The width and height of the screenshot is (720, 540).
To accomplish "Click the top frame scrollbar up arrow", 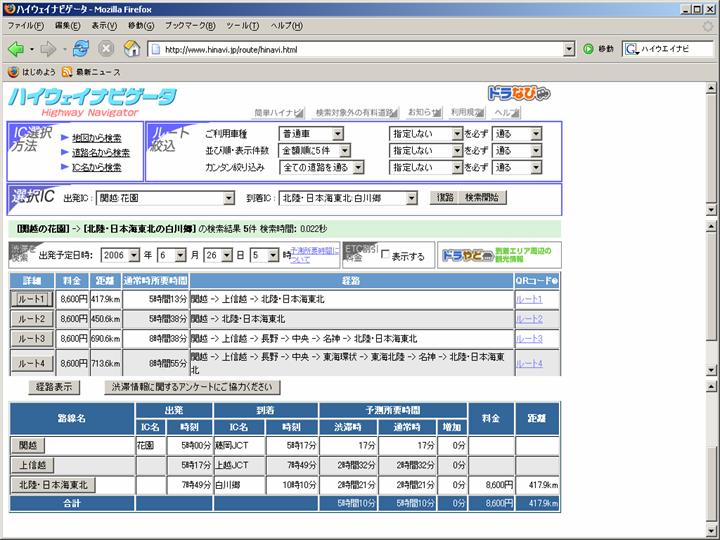I will point(711,88).
